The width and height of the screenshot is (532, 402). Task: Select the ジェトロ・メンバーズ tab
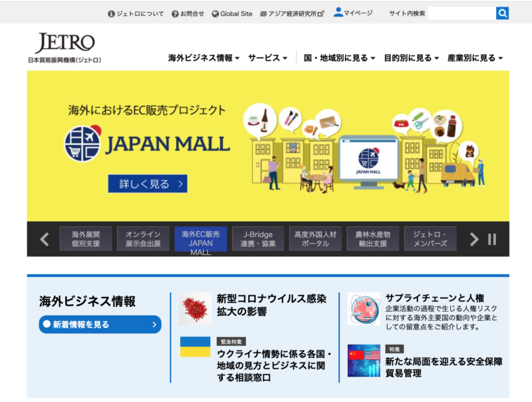430,239
